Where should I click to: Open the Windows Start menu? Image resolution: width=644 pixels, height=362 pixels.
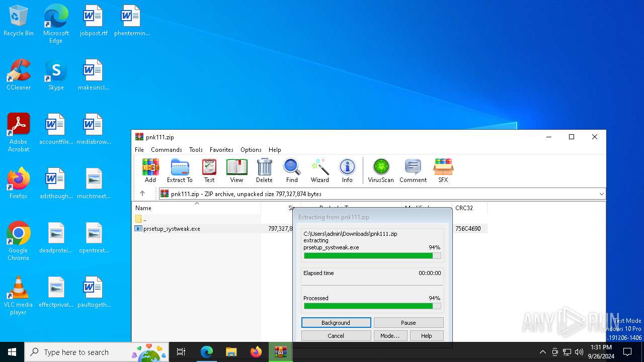(x=12, y=352)
